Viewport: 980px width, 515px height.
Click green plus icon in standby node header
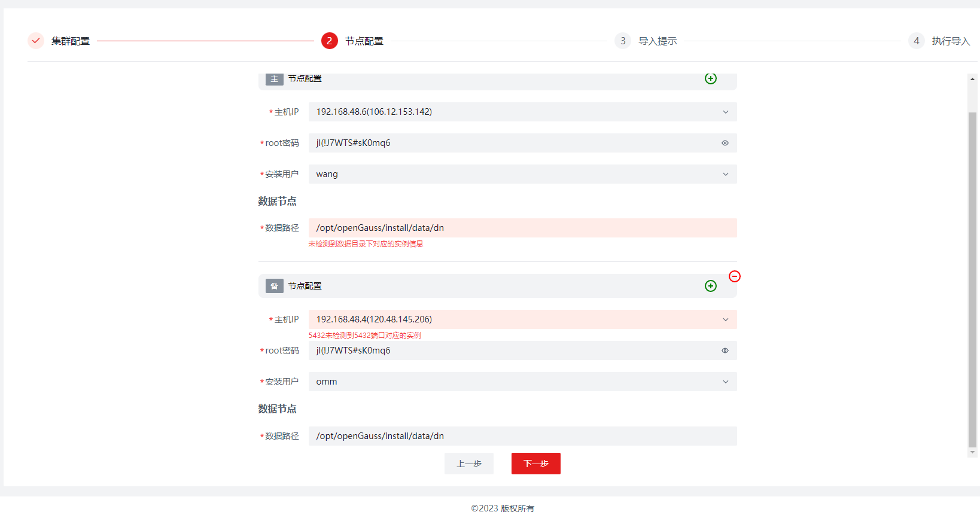(710, 286)
